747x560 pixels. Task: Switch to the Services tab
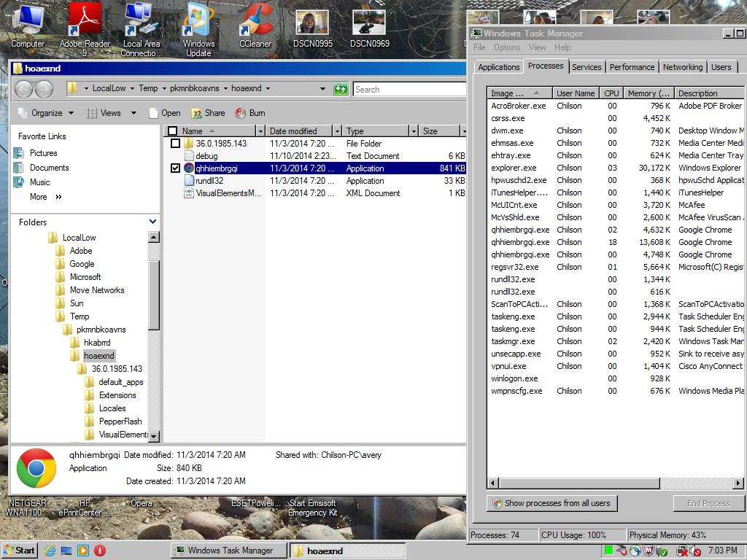click(x=587, y=67)
